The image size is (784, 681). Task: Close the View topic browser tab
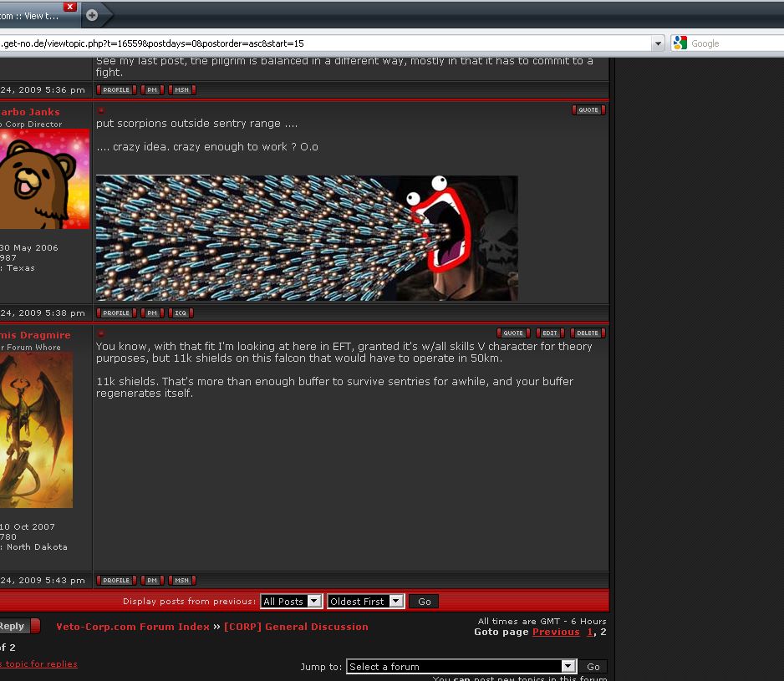(70, 7)
